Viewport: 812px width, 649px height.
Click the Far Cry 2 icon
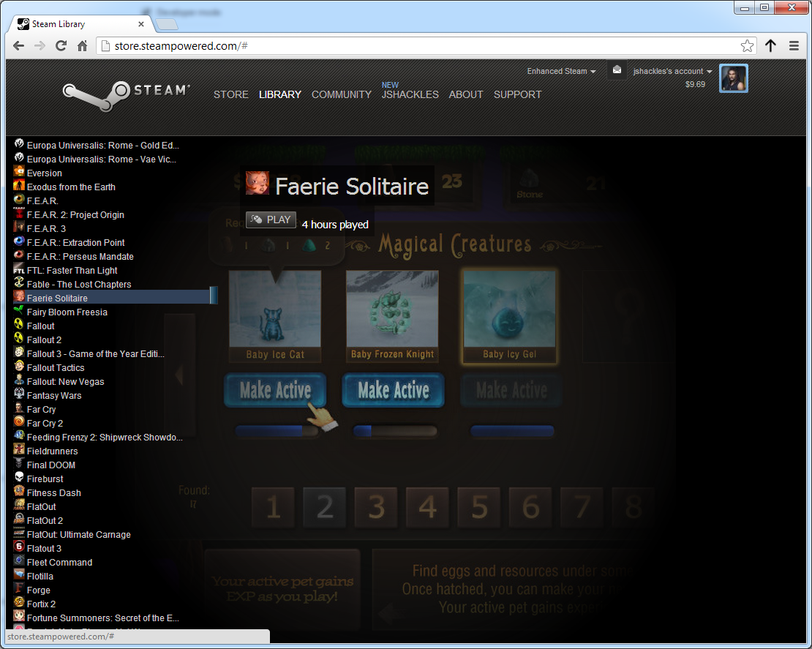click(19, 421)
